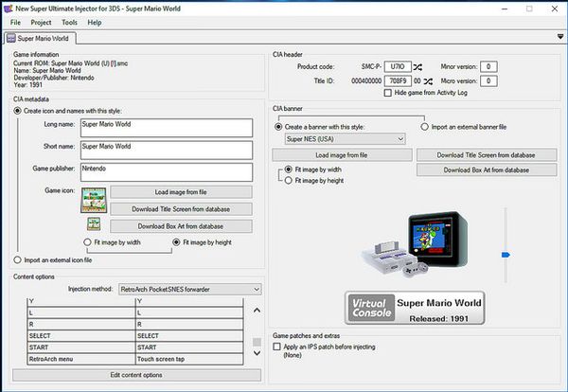
Task: Open the Help menu
Action: [95, 23]
